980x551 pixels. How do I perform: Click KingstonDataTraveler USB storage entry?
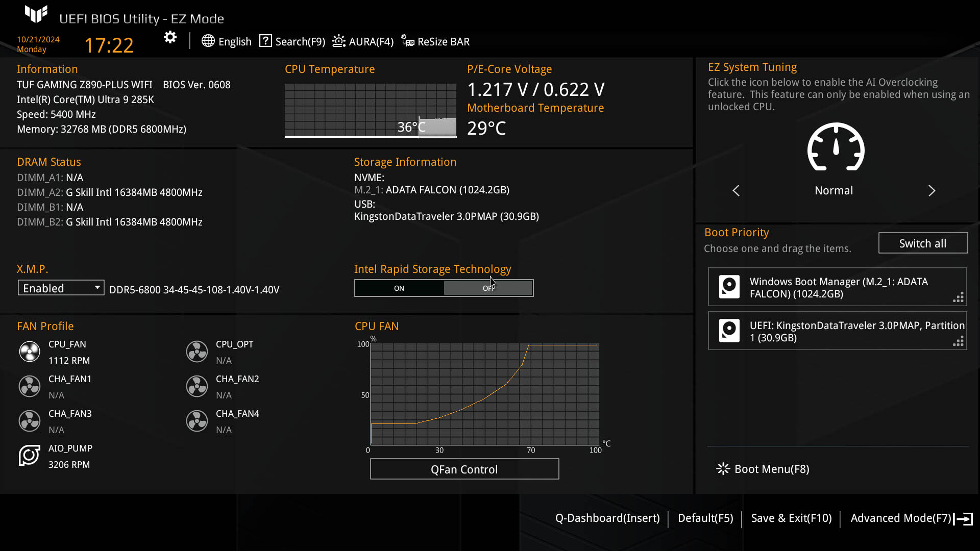click(447, 216)
